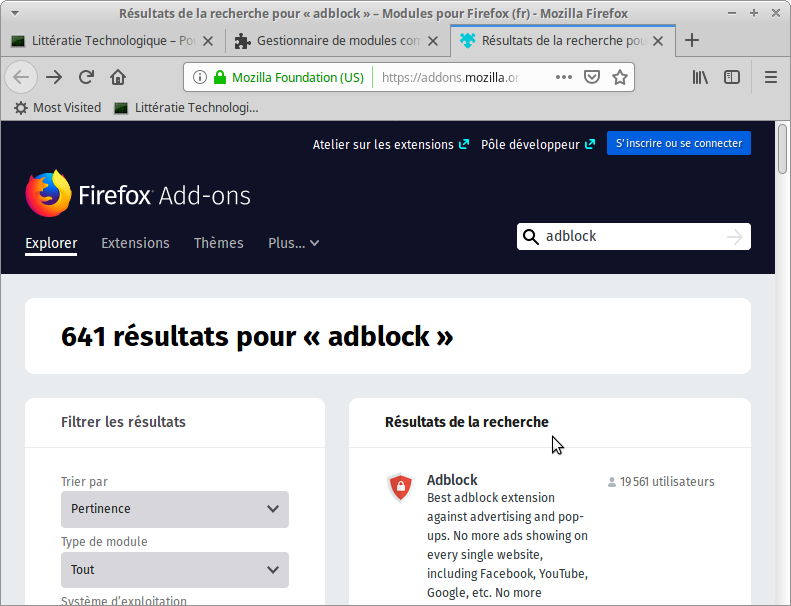Screen dimensions: 791x606
Task: Bookmark this page with star icon
Action: pos(619,77)
